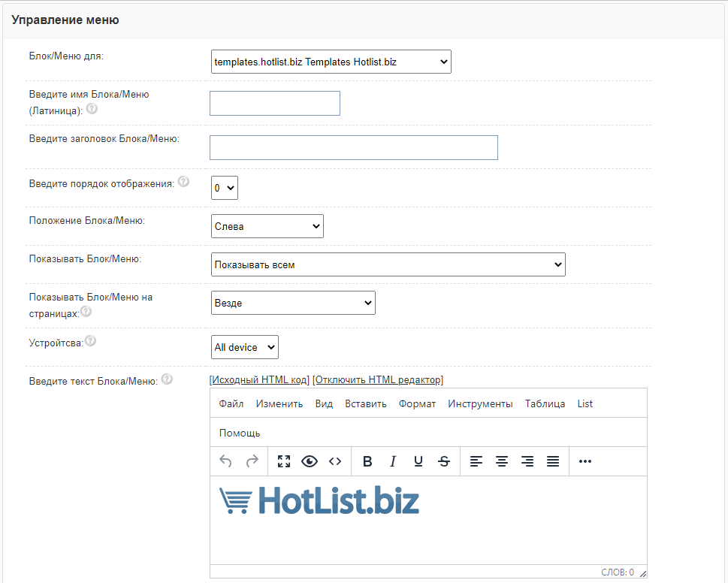Apply strikethrough formatting

point(444,461)
